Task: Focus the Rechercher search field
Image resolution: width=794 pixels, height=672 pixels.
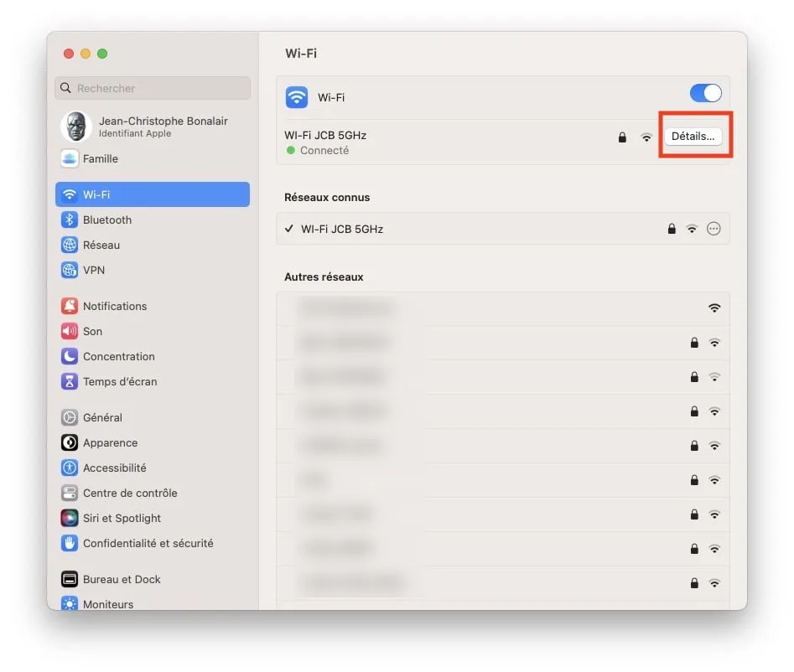Action: [153, 88]
